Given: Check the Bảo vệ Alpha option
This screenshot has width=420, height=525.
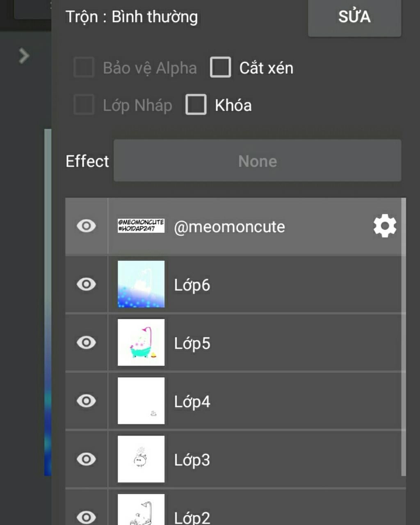Looking at the screenshot, I should 84,67.
